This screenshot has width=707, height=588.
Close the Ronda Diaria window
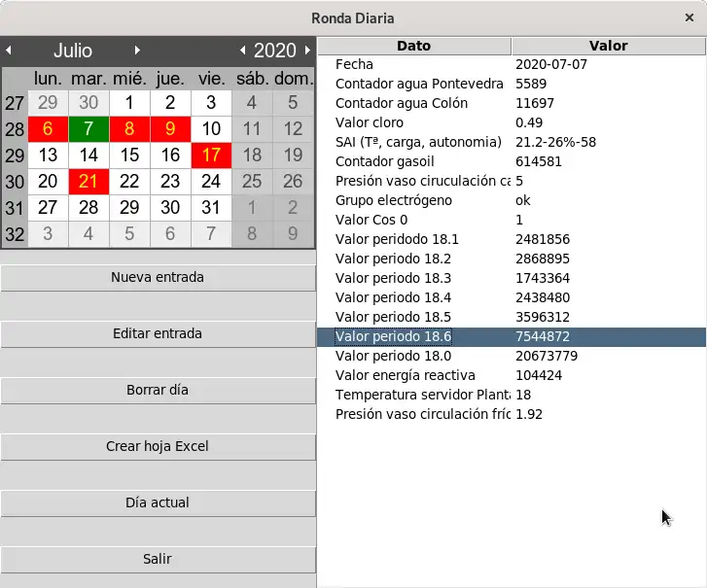689,17
